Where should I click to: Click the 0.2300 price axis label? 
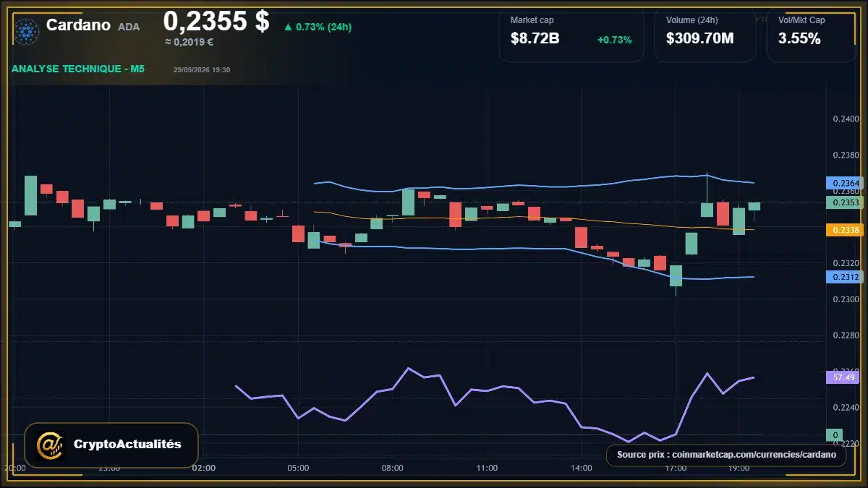(x=846, y=299)
